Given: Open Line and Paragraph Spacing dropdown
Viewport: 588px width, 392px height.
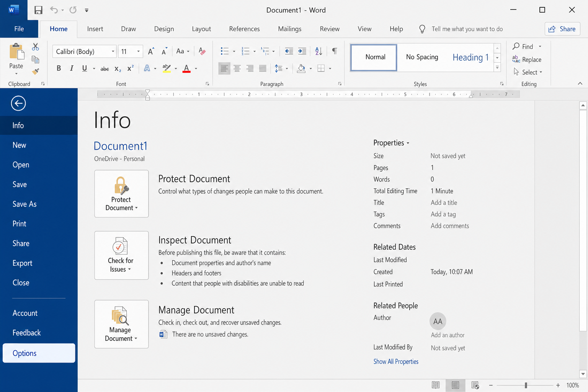Looking at the screenshot, I should click(281, 69).
